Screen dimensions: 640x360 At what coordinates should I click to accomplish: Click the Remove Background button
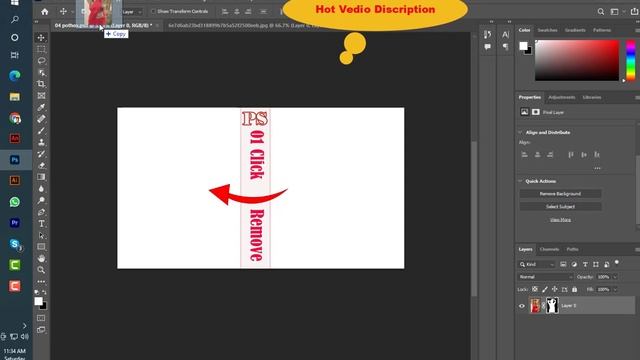click(x=560, y=193)
